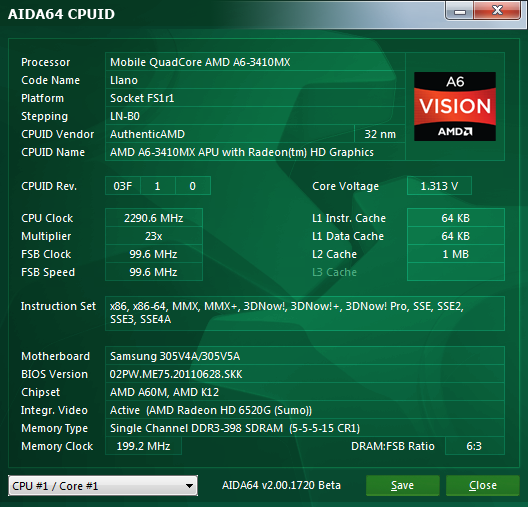Click the Instruction Set text box
The height and width of the screenshot is (507, 528).
click(x=305, y=313)
